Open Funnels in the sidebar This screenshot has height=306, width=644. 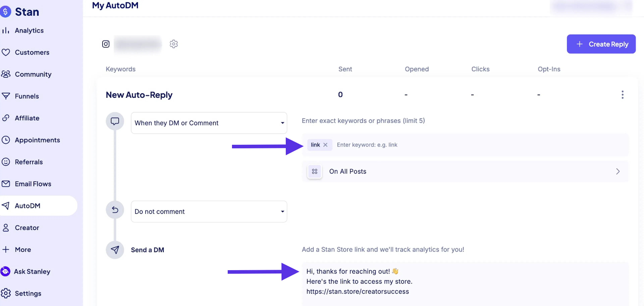[27, 96]
